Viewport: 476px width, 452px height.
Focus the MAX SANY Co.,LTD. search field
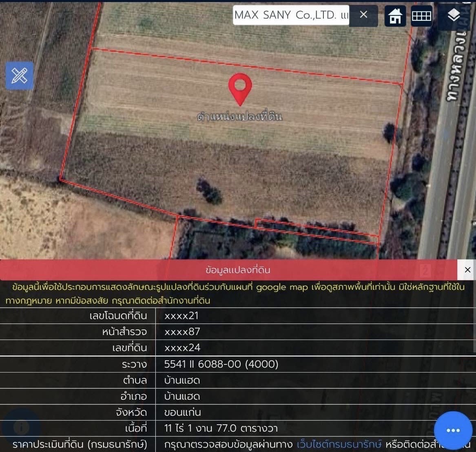point(291,15)
